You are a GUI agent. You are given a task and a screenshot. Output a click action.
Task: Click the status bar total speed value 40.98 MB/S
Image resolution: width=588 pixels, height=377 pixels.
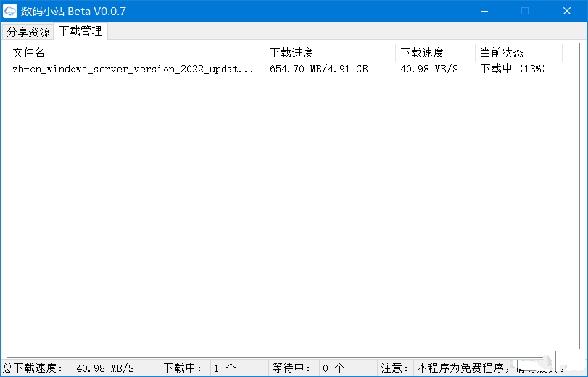click(x=104, y=368)
